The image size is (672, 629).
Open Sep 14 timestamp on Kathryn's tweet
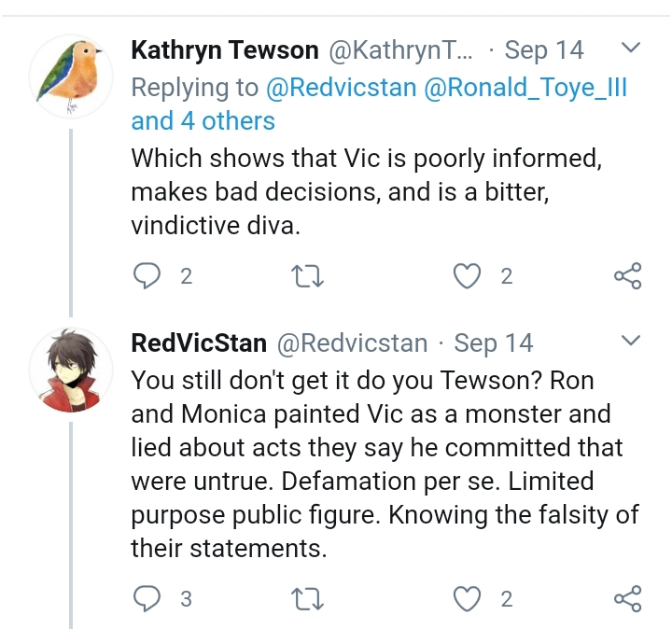tap(544, 50)
